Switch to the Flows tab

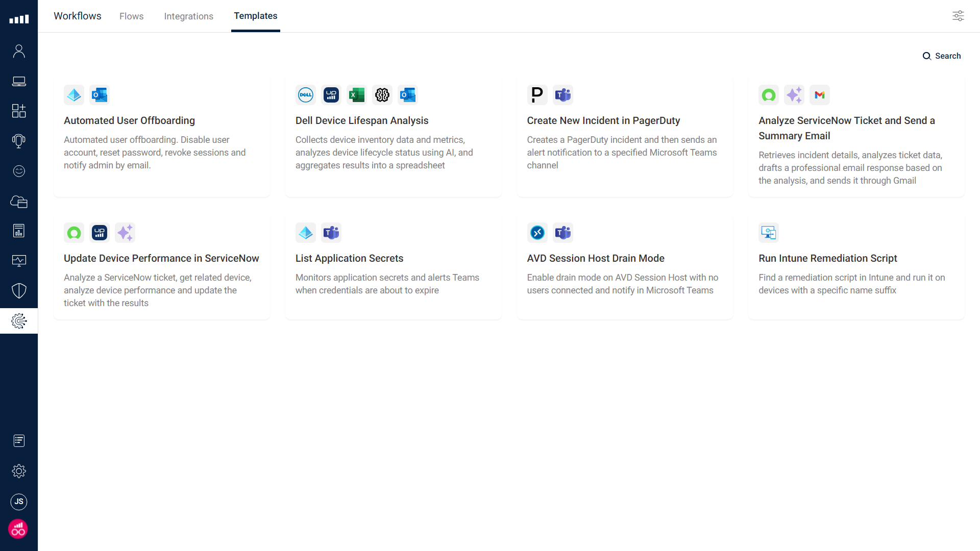(x=131, y=16)
